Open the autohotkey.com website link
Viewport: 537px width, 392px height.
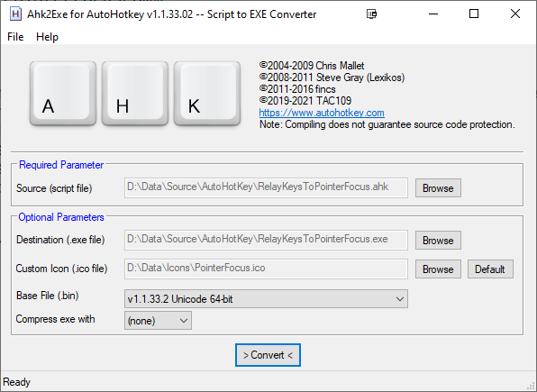[322, 113]
